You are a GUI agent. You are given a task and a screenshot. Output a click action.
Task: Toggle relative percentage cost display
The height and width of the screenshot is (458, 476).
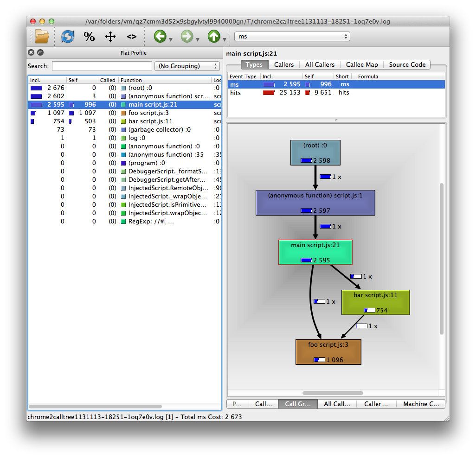(x=89, y=37)
